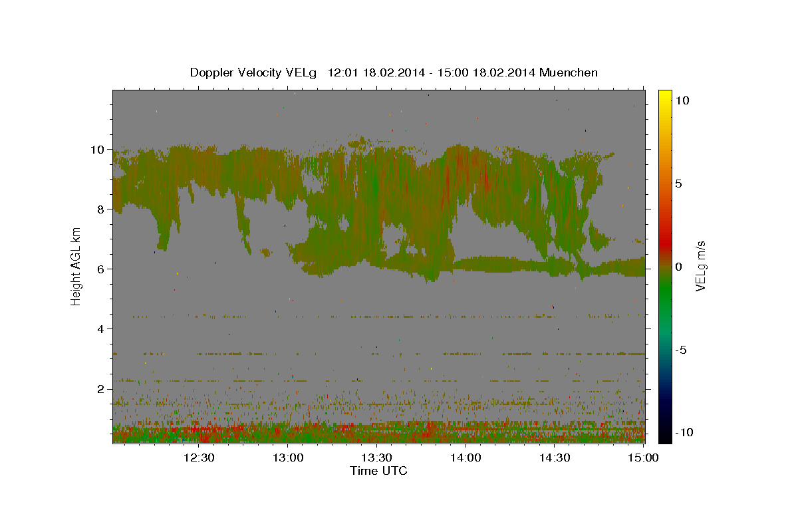Click the "13:00" time tick label

[x=287, y=458]
